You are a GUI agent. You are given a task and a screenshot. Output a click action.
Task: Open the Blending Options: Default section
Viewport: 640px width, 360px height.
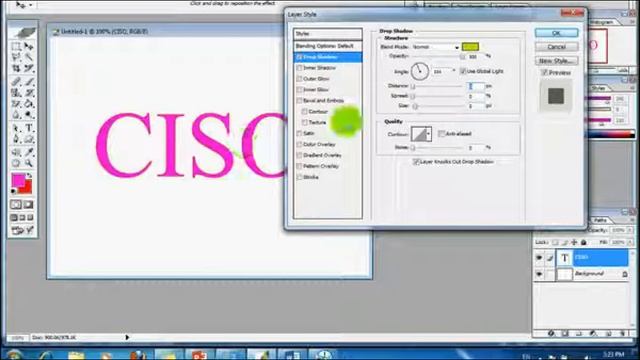328,46
